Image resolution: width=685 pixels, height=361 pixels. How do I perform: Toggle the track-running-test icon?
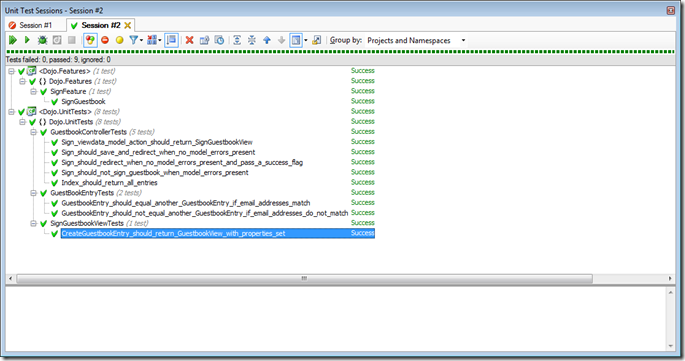click(x=172, y=40)
